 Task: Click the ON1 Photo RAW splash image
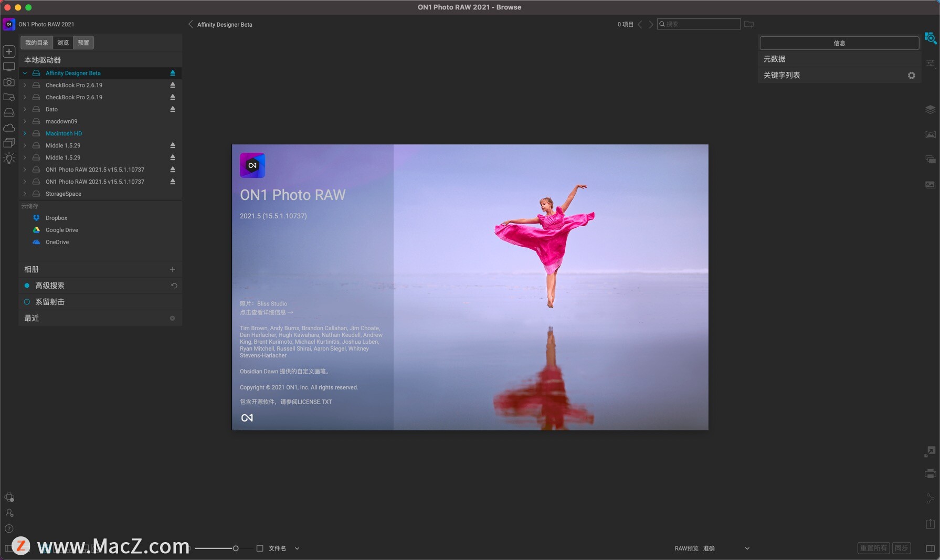point(470,287)
